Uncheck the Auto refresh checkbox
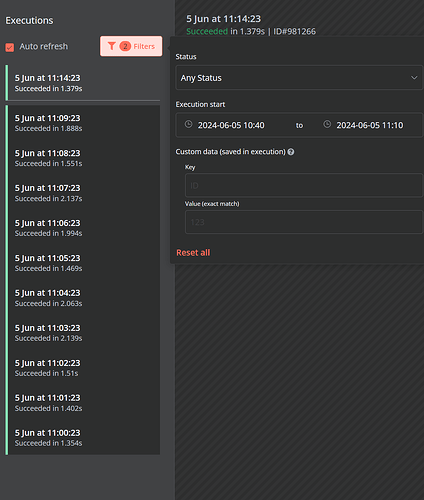Screen dimensions: 424x500 click(x=10, y=47)
